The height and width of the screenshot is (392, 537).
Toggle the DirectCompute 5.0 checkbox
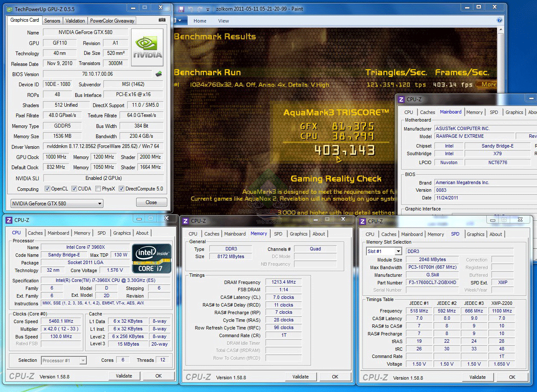click(121, 189)
